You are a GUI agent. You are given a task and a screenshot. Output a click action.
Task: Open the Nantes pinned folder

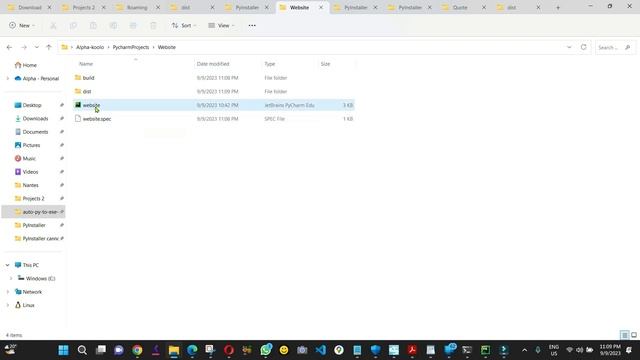tap(30, 185)
